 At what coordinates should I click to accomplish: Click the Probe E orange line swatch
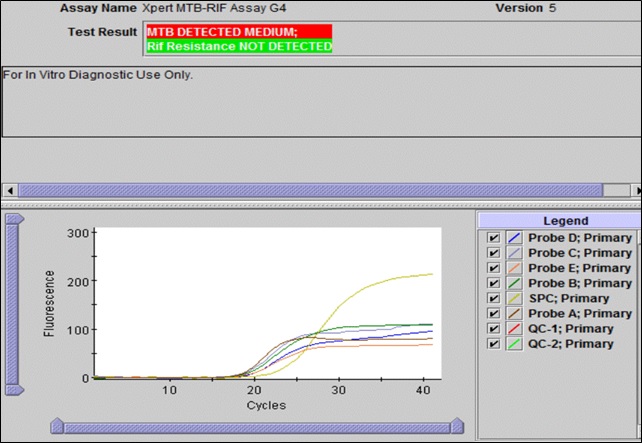(x=514, y=268)
